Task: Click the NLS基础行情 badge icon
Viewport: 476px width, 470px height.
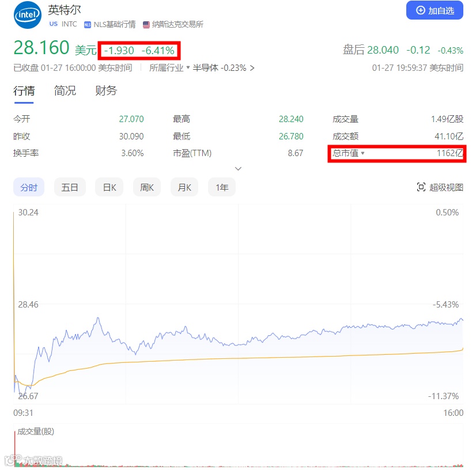Action: 88,25
